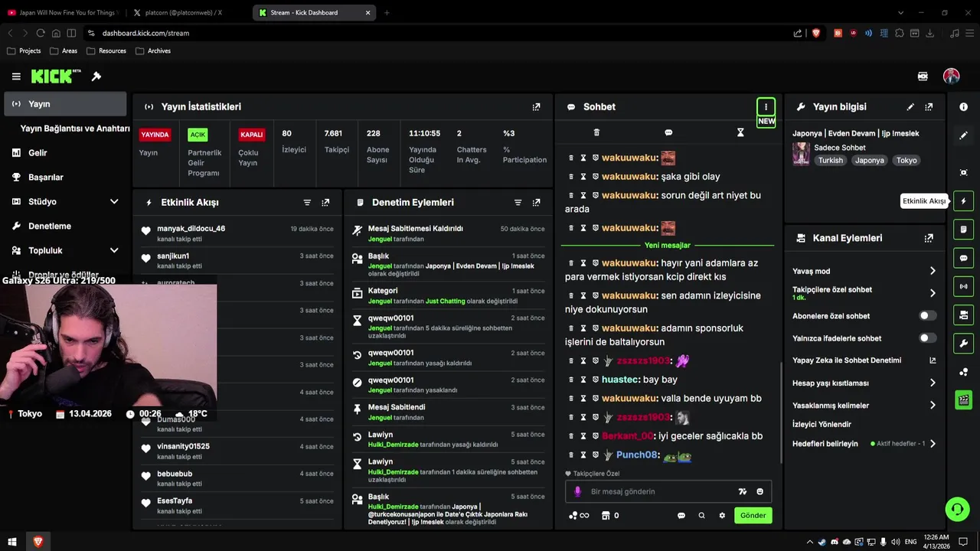Toggle Abonelere özel sohbet switch
The height and width of the screenshot is (551, 980).
[927, 315]
